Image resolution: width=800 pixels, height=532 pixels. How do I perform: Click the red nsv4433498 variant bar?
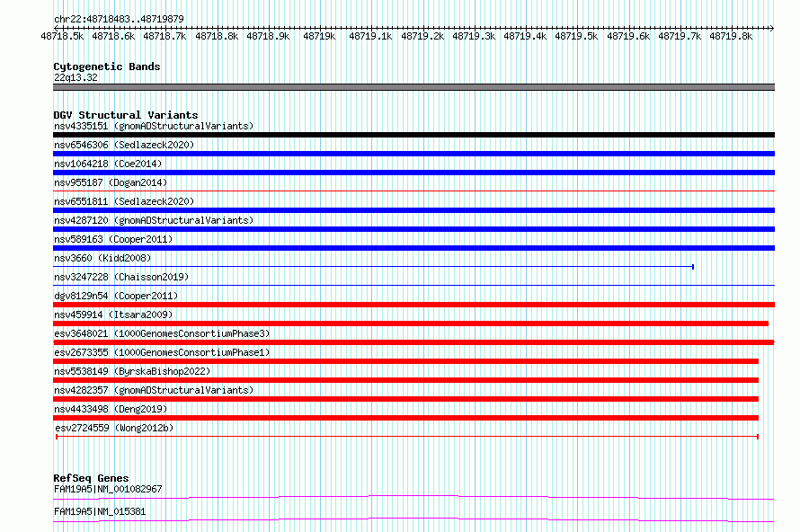pos(405,418)
